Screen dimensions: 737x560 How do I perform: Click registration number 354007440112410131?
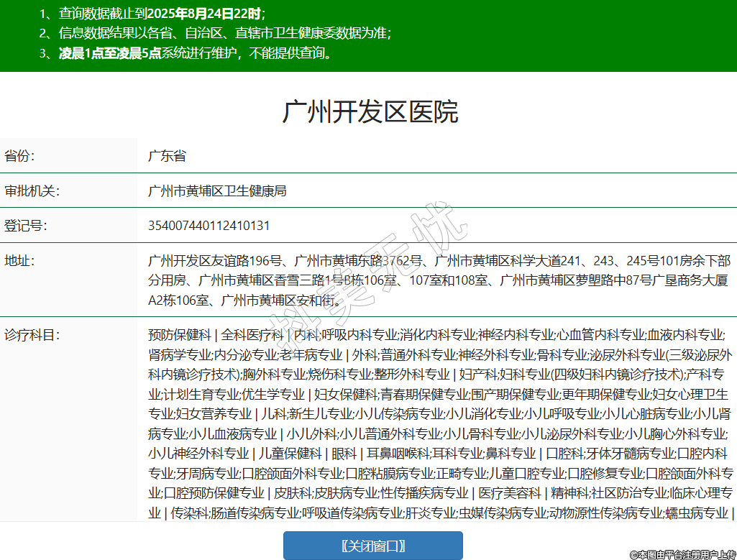coord(209,226)
